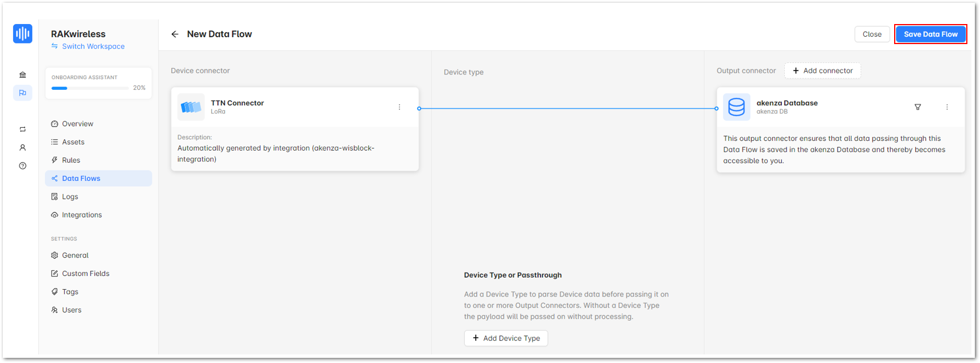The width and height of the screenshot is (980, 363).
Task: Click the switch arrows icon in left rail
Action: click(x=22, y=129)
